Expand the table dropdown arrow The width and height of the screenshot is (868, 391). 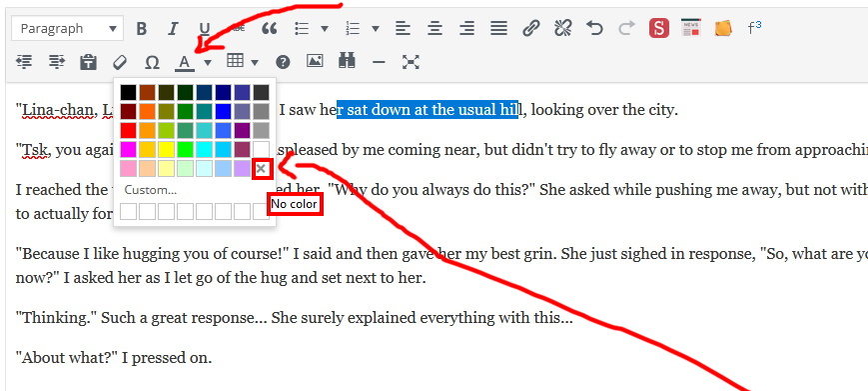(x=255, y=63)
